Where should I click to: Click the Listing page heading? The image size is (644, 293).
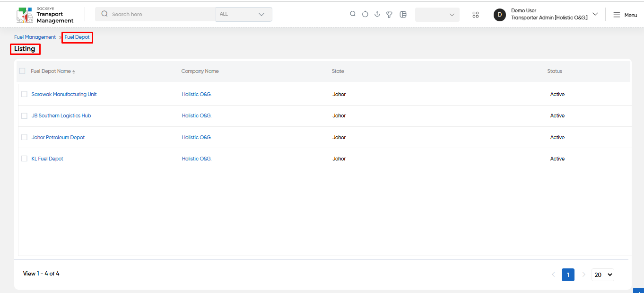[25, 49]
